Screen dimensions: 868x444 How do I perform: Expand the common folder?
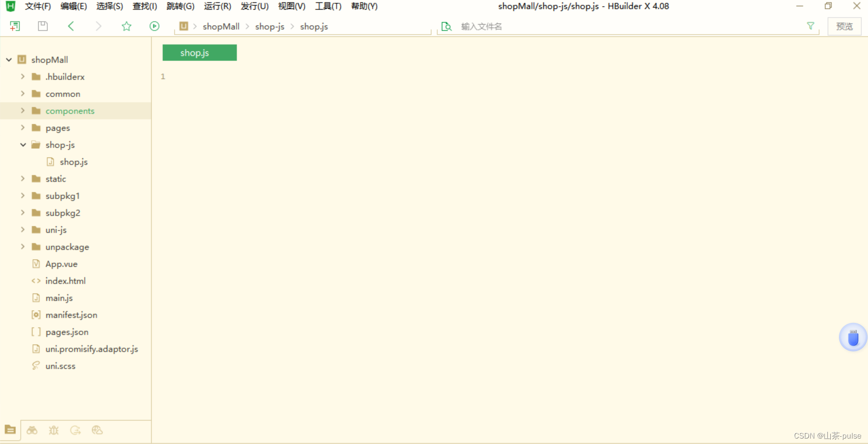(x=23, y=93)
